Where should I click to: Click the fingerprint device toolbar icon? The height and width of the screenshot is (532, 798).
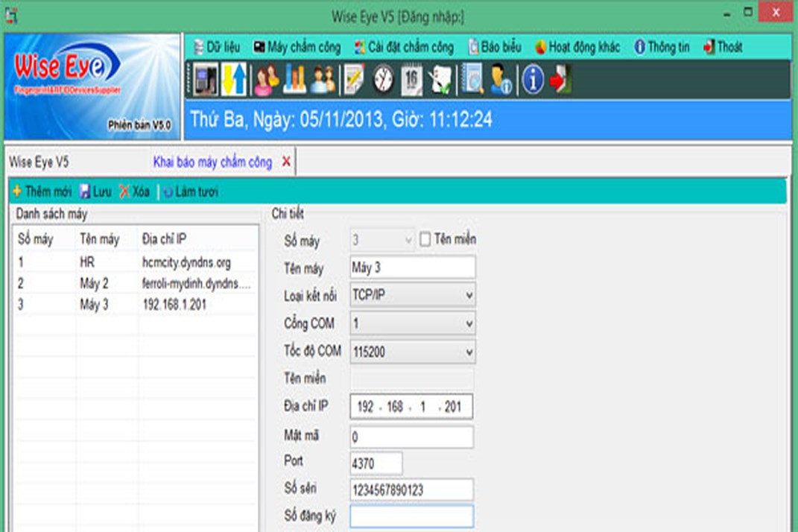pos(206,80)
